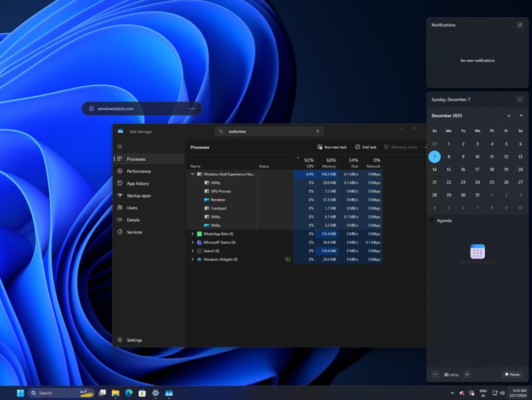This screenshot has height=400, width=532.
Task: Click the three dots beside windowslatest.com
Action: click(x=192, y=109)
